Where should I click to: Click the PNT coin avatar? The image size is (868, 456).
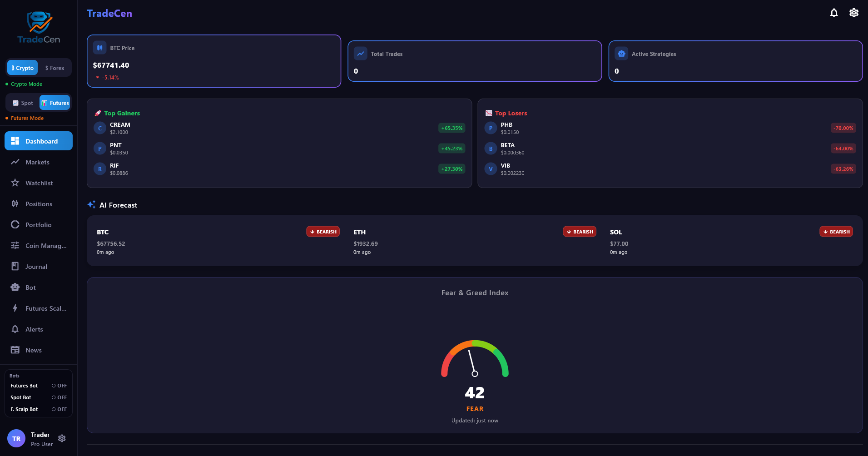(100, 149)
